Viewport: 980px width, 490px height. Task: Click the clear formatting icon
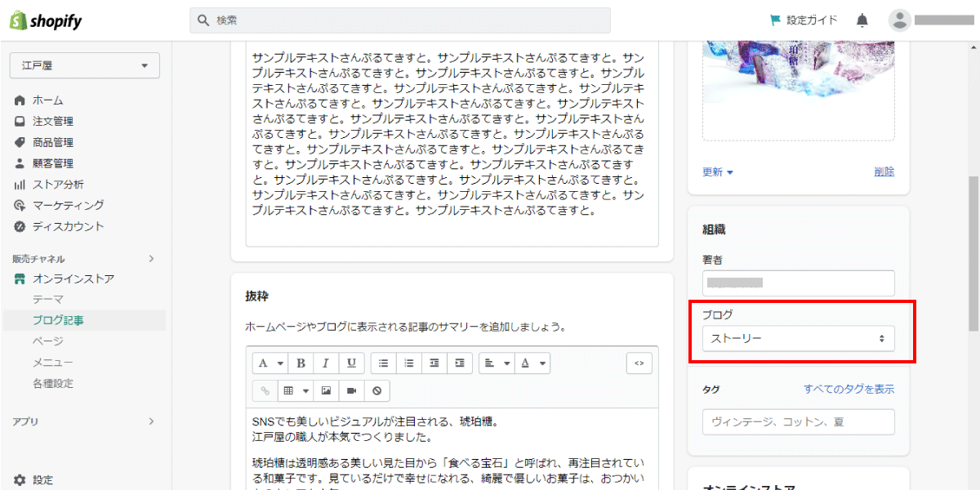pyautogui.click(x=376, y=391)
